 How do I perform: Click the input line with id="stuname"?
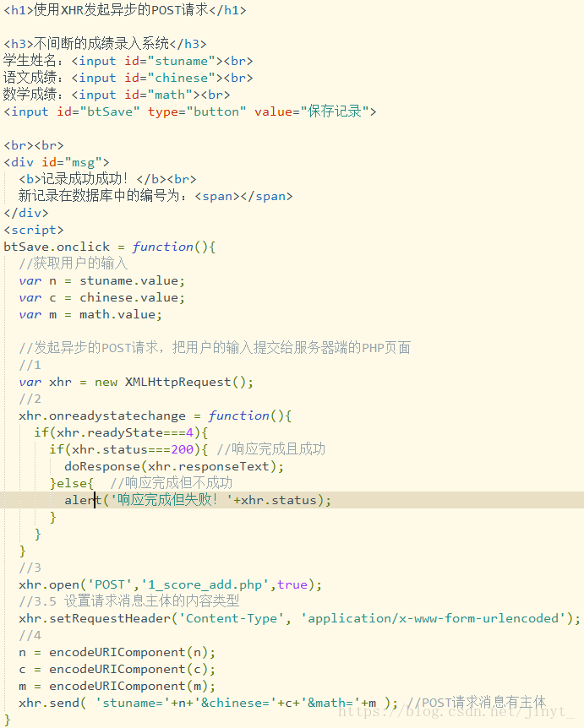[128, 61]
